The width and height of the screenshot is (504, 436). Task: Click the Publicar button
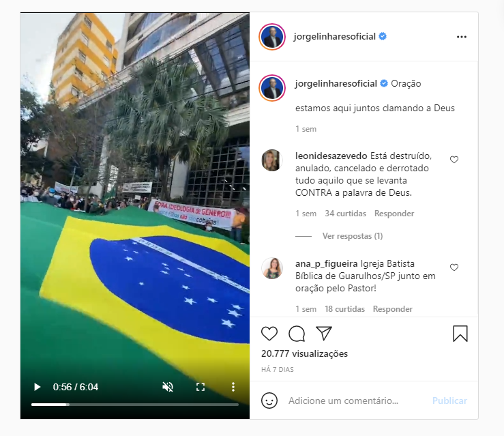[449, 401]
